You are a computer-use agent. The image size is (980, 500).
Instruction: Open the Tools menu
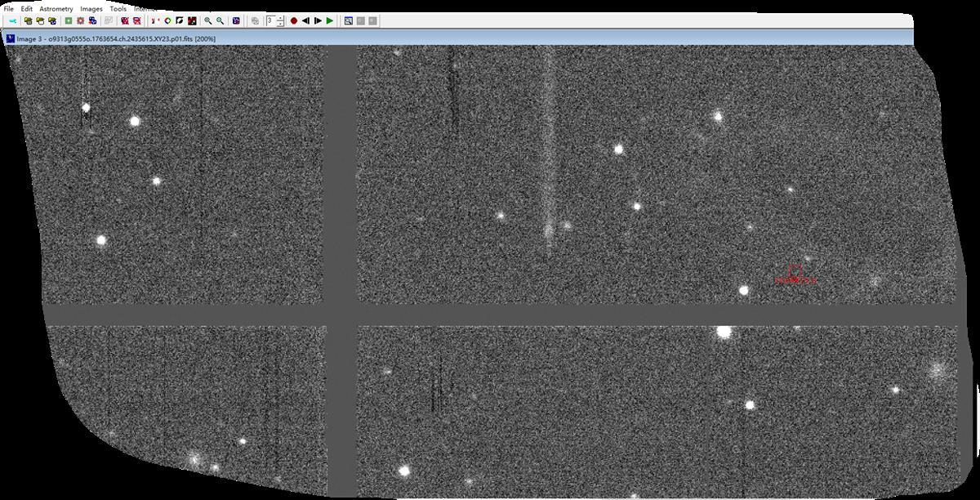point(118,8)
